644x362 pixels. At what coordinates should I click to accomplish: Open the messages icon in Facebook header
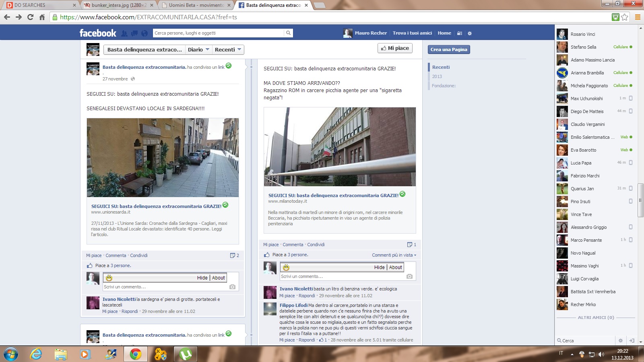(x=134, y=33)
